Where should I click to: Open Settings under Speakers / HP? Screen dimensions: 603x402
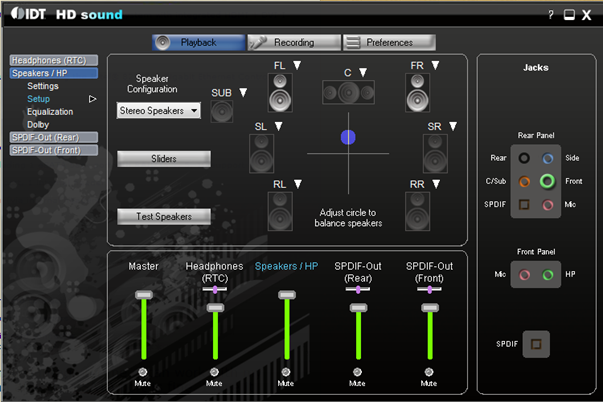[x=43, y=86]
